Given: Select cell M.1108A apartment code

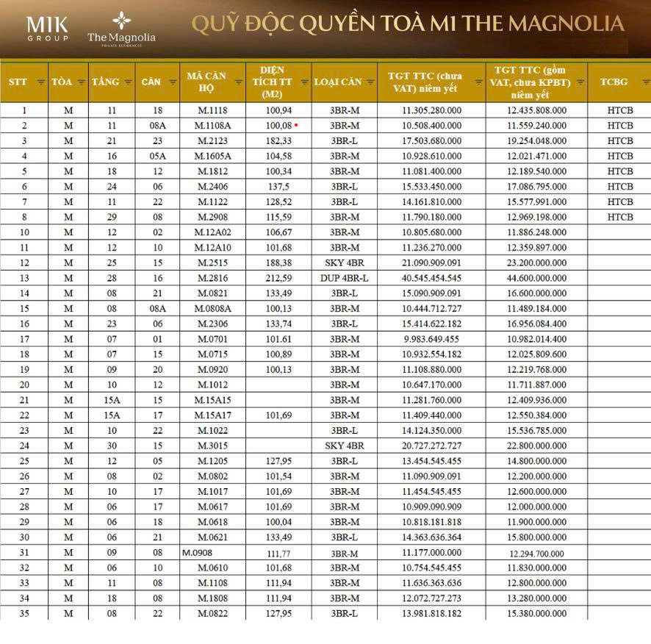Looking at the screenshot, I should pyautogui.click(x=212, y=126).
